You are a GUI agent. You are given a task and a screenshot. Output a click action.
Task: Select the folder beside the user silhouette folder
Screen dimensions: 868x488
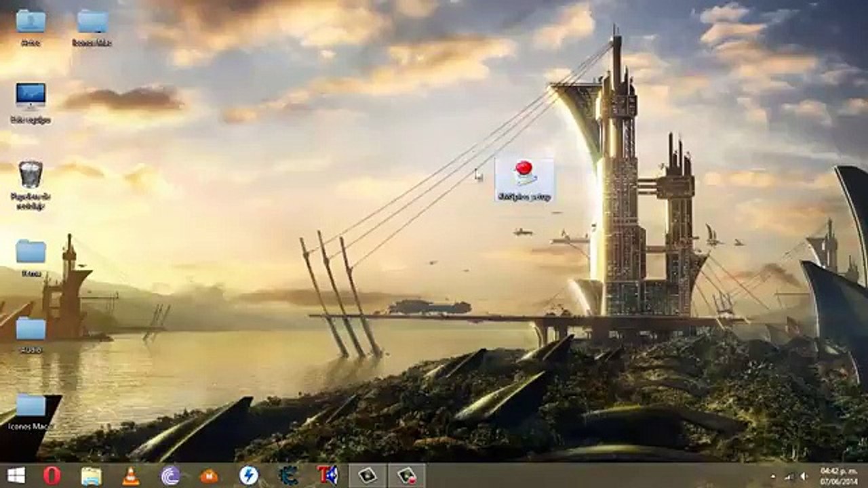click(x=92, y=27)
